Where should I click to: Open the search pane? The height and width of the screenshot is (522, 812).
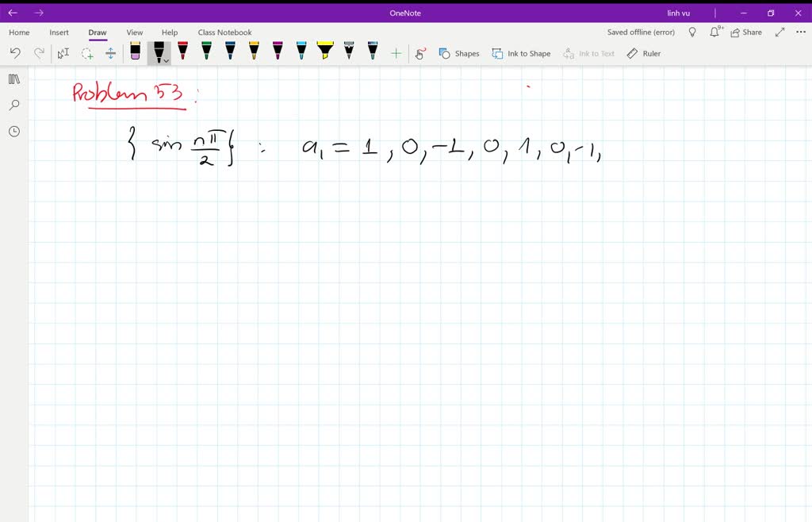click(x=13, y=105)
